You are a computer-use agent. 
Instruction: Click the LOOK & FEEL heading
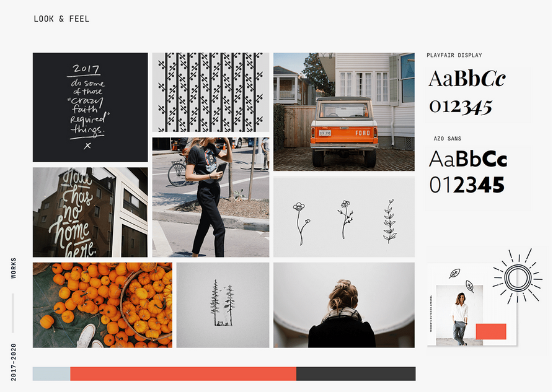61,19
